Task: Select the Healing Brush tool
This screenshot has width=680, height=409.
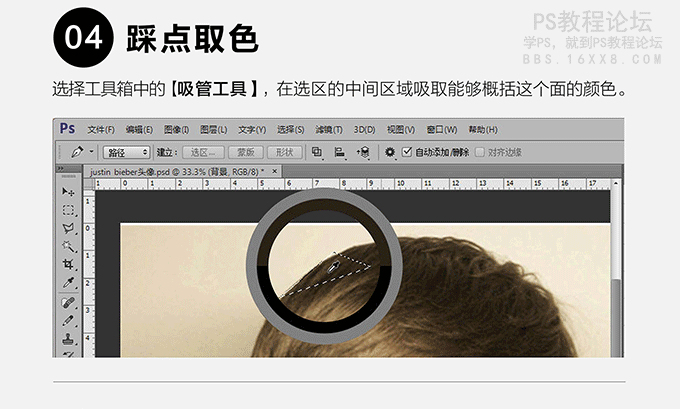Action: tap(68, 302)
